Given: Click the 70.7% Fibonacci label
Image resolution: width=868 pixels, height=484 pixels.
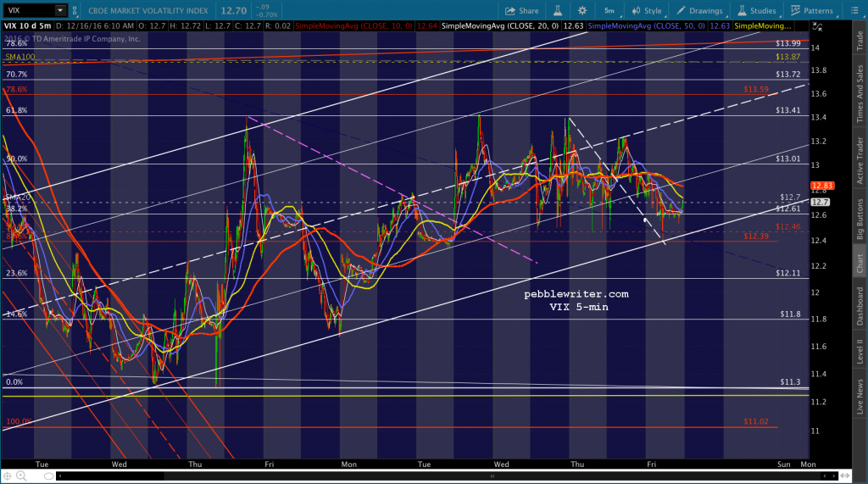Looking at the screenshot, I should pos(17,75).
